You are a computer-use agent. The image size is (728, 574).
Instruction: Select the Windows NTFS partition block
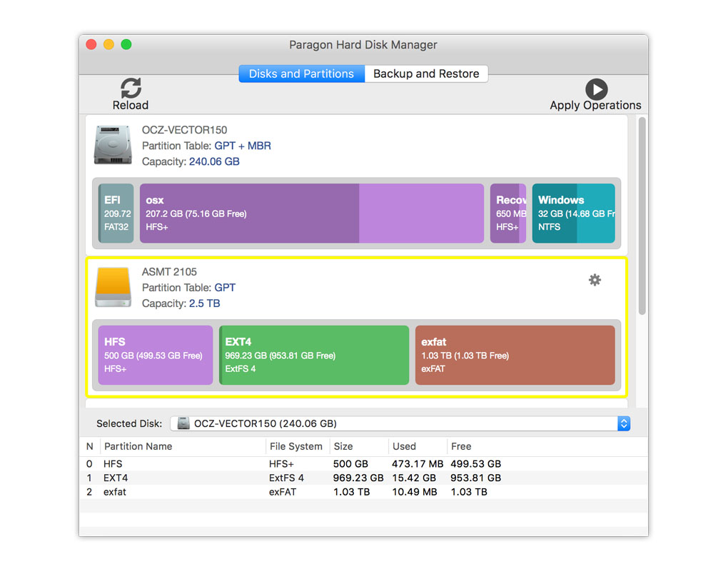[x=573, y=213]
